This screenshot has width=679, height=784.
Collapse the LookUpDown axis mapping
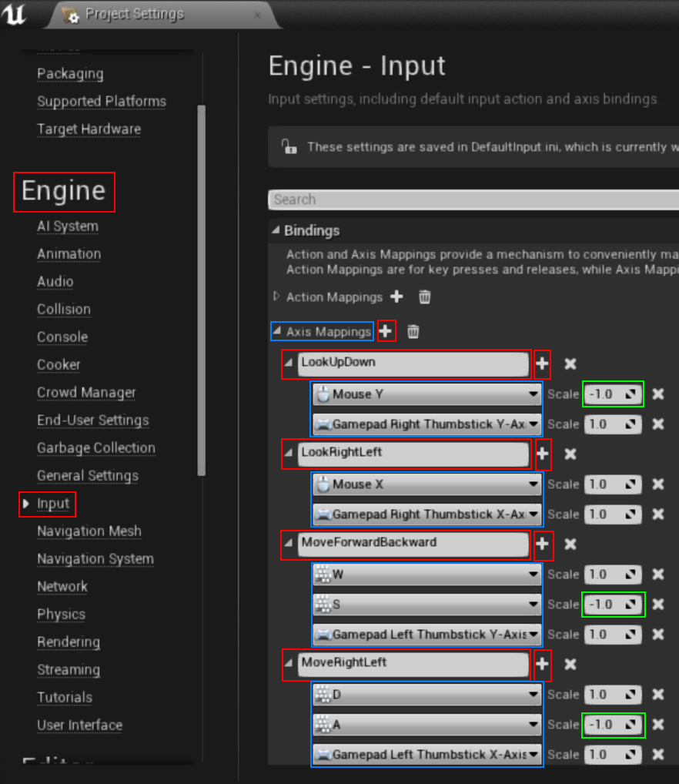point(288,364)
